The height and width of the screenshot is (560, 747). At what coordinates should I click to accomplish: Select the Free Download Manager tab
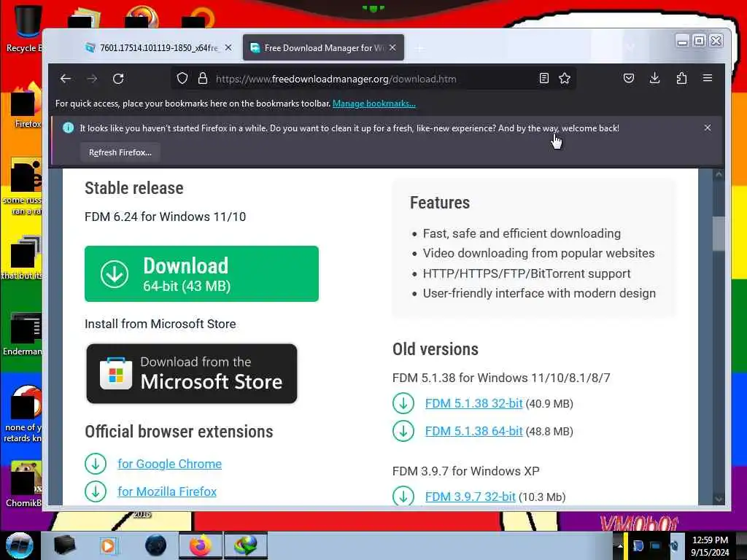324,47
